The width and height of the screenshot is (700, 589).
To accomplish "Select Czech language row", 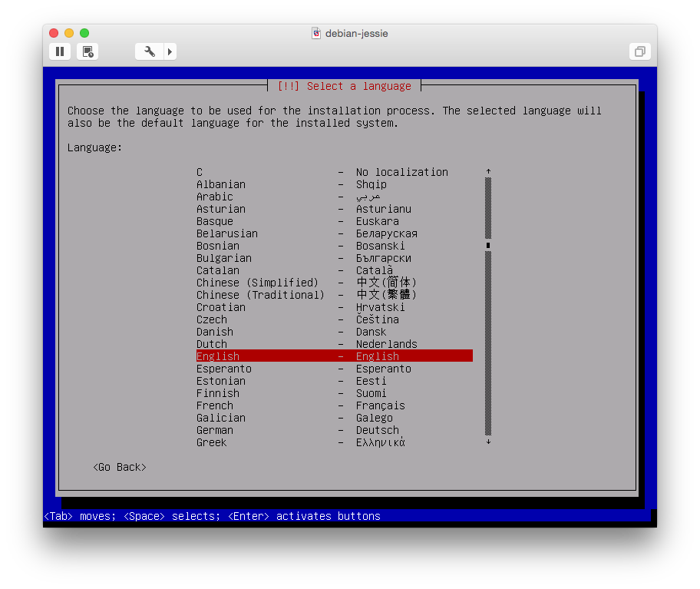I will (x=335, y=319).
